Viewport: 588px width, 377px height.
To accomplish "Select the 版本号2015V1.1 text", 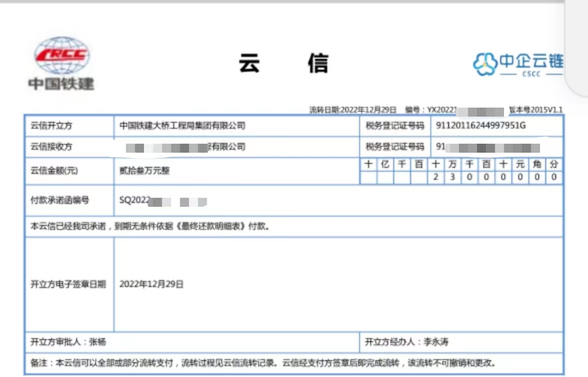I will [x=535, y=110].
